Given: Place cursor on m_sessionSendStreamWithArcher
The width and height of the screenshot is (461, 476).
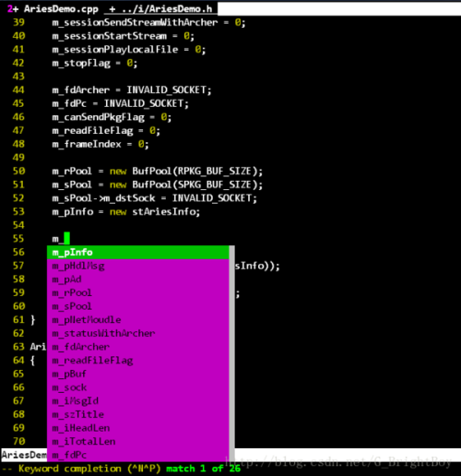Looking at the screenshot, I should 135,22.
